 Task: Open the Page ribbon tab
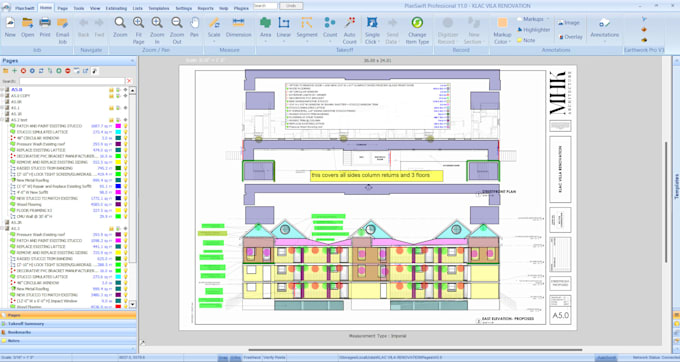(62, 8)
